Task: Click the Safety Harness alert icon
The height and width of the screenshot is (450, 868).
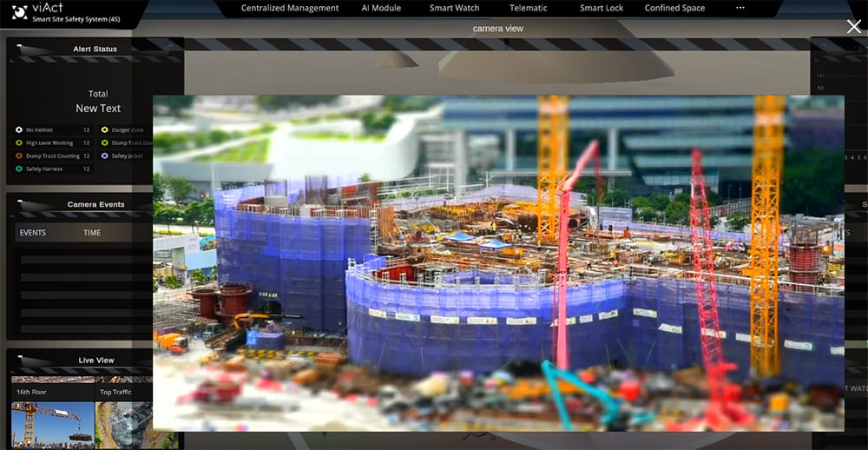Action: pyautogui.click(x=19, y=169)
